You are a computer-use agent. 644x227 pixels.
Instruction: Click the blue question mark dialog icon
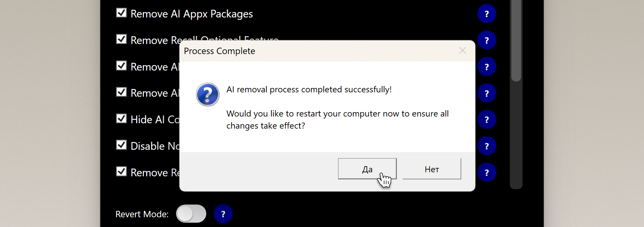tap(208, 95)
